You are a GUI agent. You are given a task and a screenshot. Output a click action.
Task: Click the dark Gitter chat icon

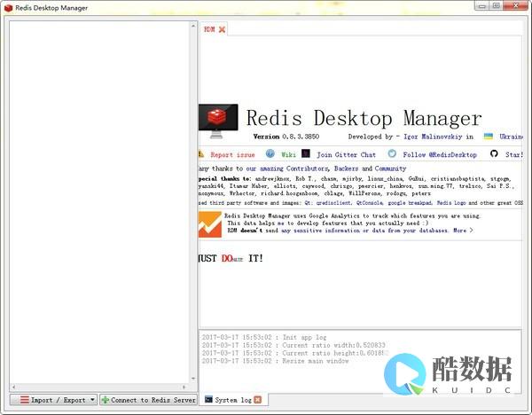(x=306, y=153)
